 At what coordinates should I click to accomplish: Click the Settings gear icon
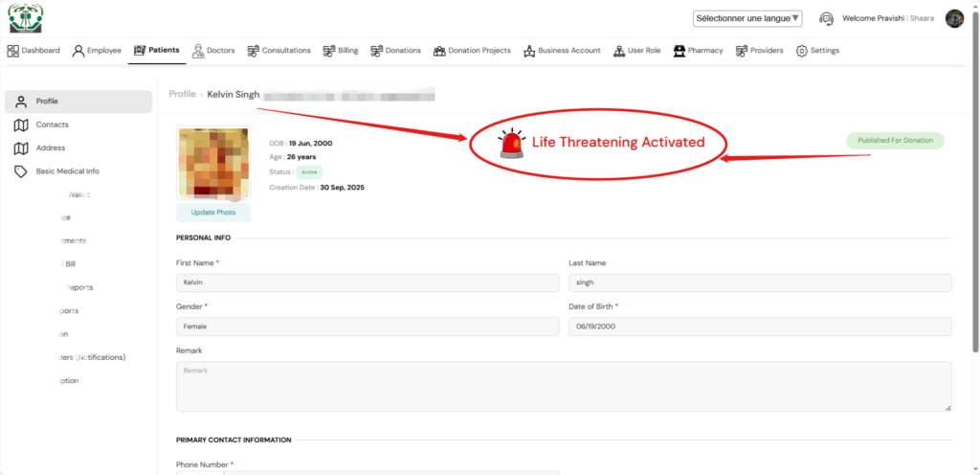802,51
